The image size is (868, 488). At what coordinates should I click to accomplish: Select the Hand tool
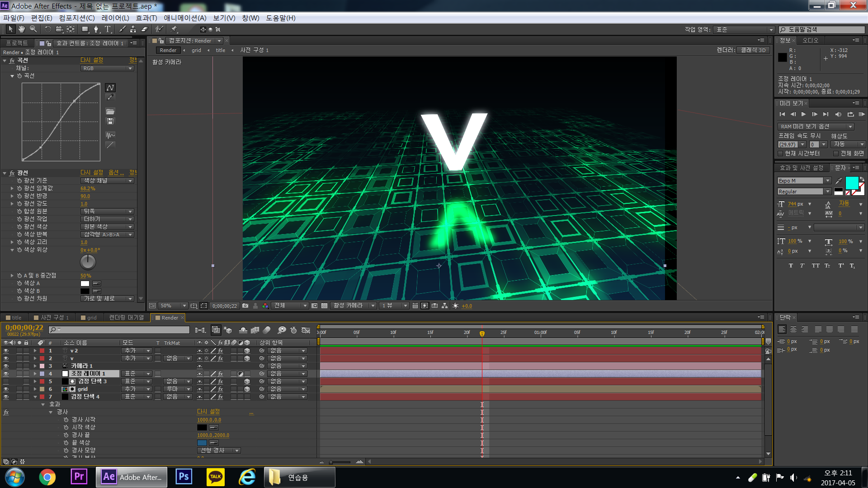point(22,29)
